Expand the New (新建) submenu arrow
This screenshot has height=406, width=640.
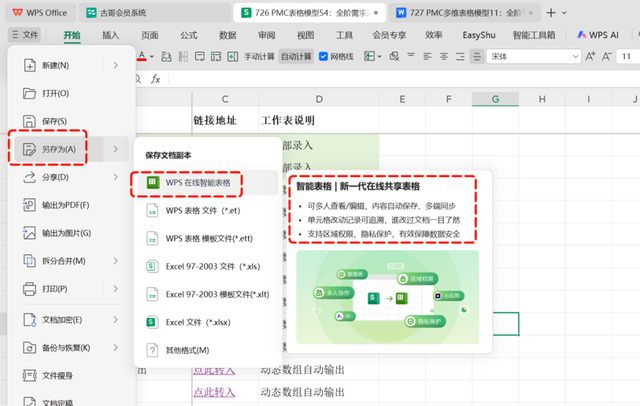116,65
